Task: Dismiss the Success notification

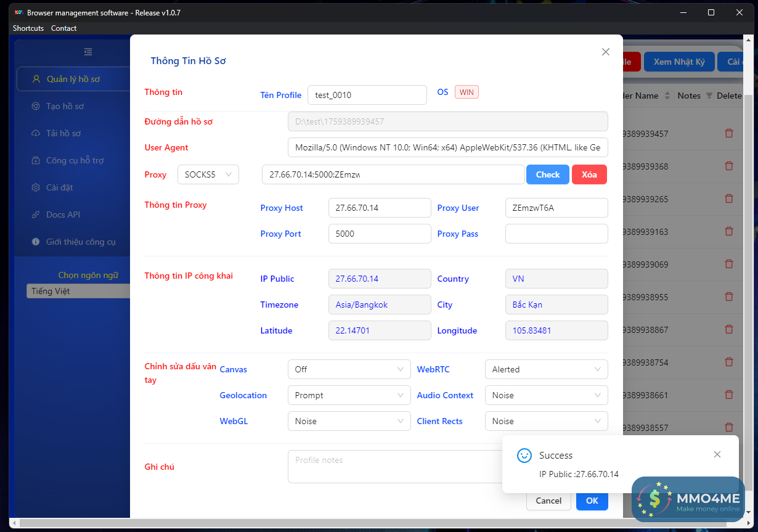Action: pyautogui.click(x=717, y=454)
